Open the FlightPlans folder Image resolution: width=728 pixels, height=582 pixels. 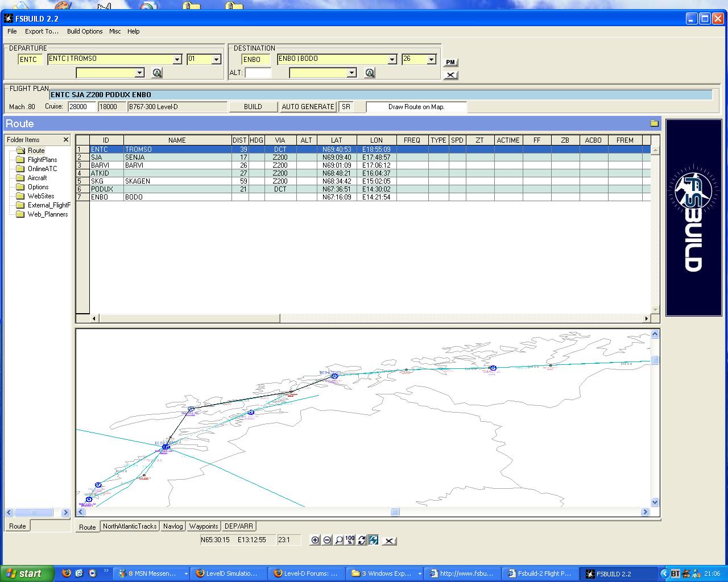coord(42,160)
